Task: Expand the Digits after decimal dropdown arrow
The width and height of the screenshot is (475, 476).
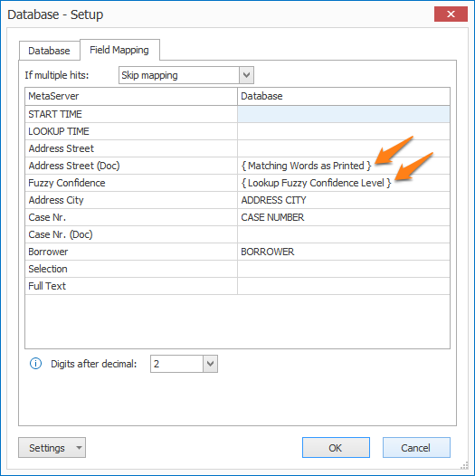Action: coord(210,364)
